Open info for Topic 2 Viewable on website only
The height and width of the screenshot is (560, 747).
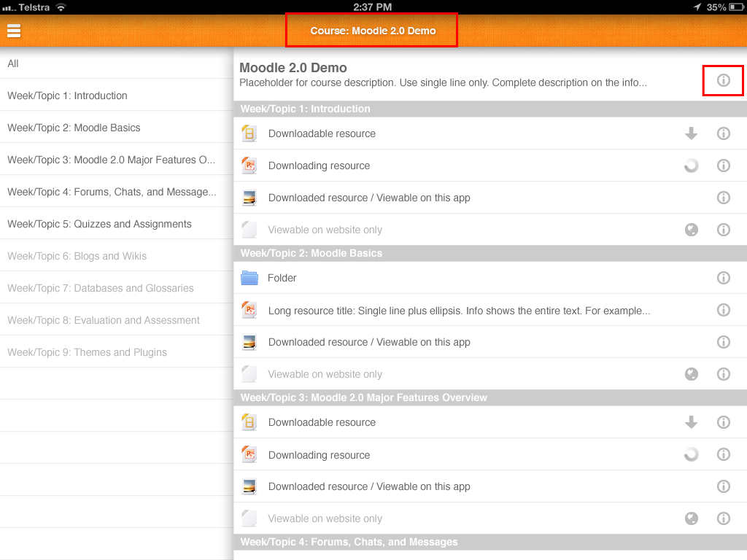point(723,374)
